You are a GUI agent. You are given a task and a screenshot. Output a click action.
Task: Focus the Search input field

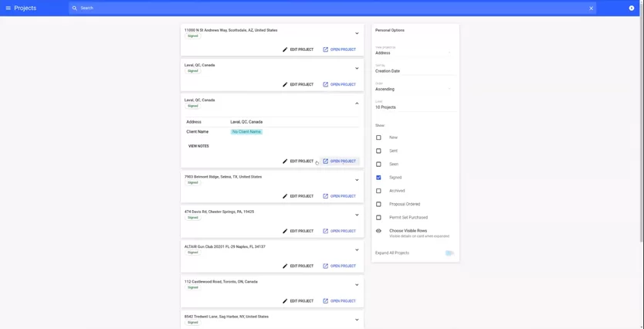333,8
